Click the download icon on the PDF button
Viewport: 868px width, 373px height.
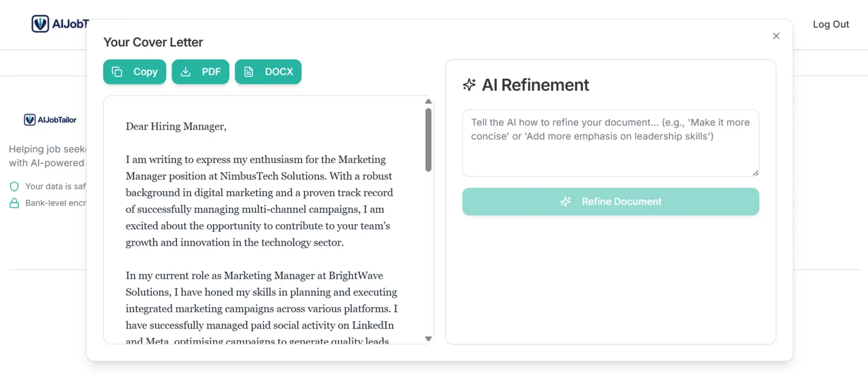pyautogui.click(x=186, y=72)
